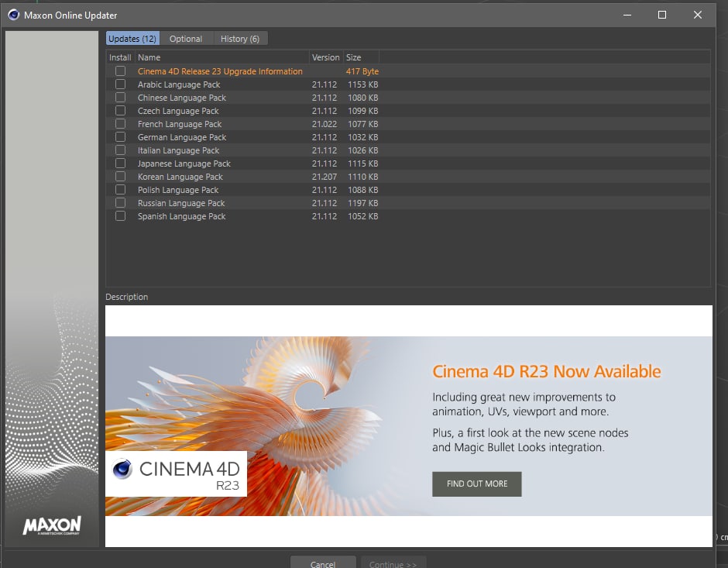728x568 pixels.
Task: Click the Cinema 4D app icon in title bar
Action: tap(13, 15)
